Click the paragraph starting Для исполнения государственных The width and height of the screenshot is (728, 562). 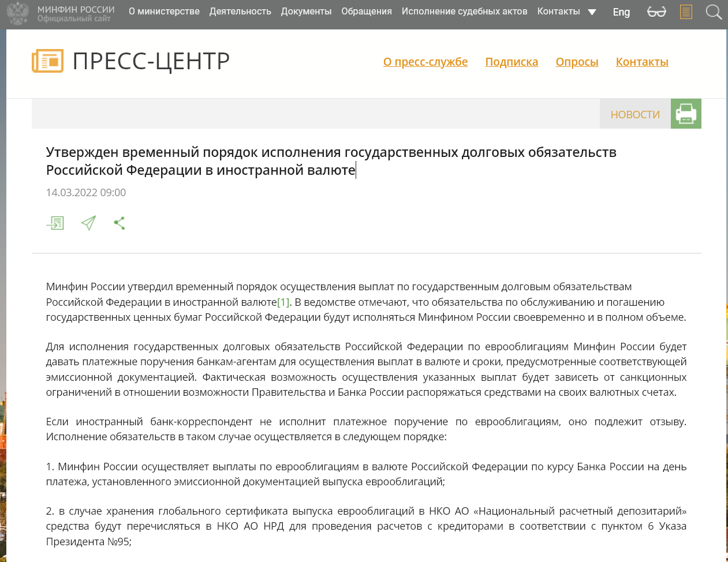point(366,369)
